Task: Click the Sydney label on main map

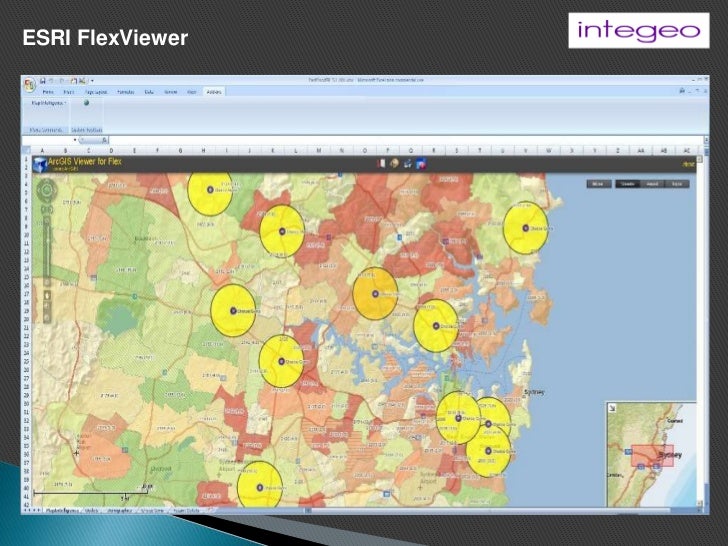Action: point(534,392)
